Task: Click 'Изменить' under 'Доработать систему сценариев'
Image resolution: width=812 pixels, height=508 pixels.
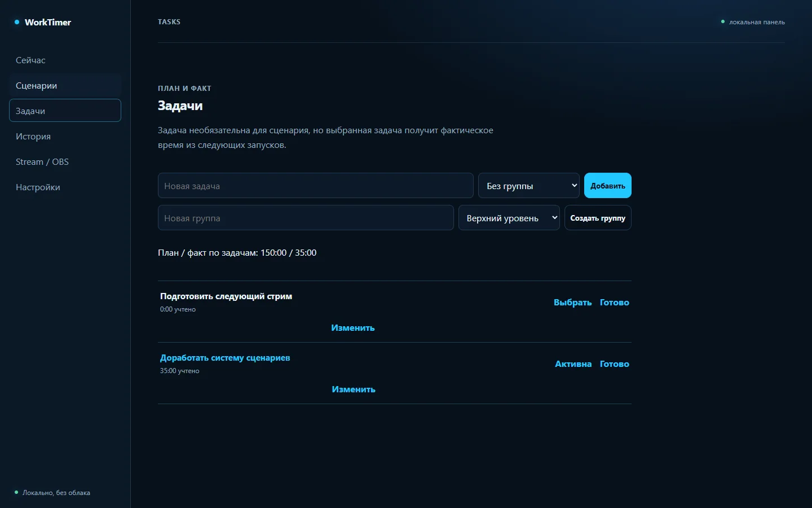Action: click(354, 389)
